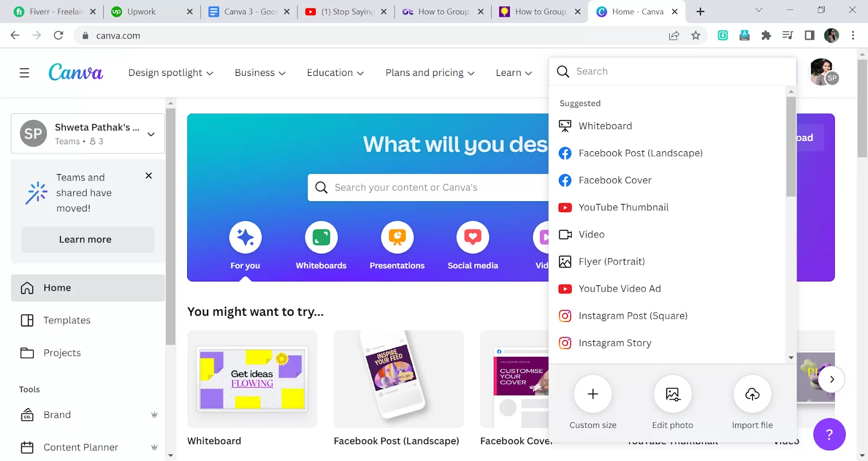Open the browser extensions puzzle icon

pyautogui.click(x=766, y=35)
